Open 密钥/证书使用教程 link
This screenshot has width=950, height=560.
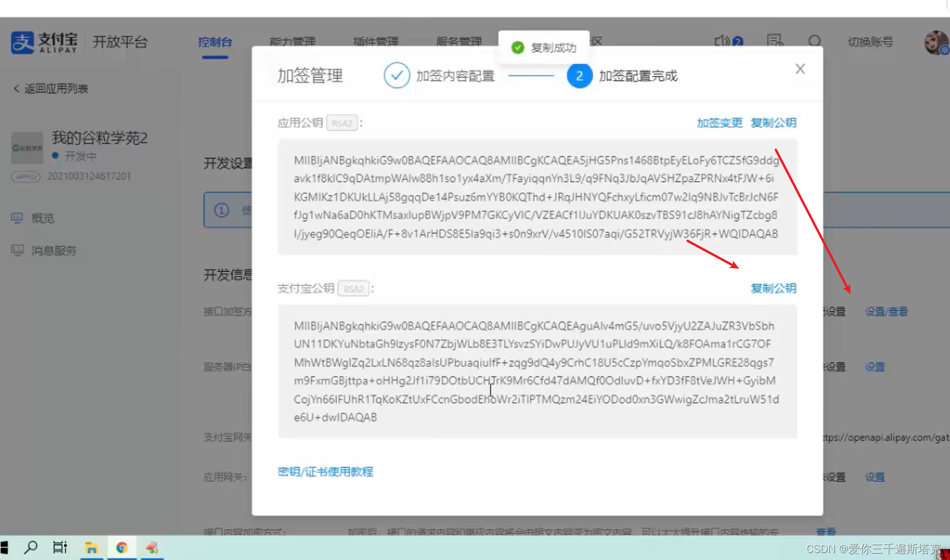coord(325,472)
